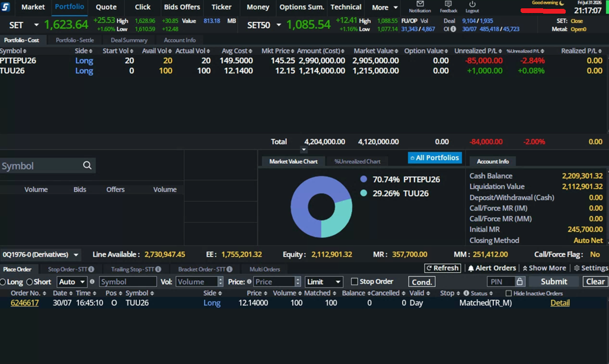Click the Clear button
Viewport: 609px width, 364px height.
point(595,282)
